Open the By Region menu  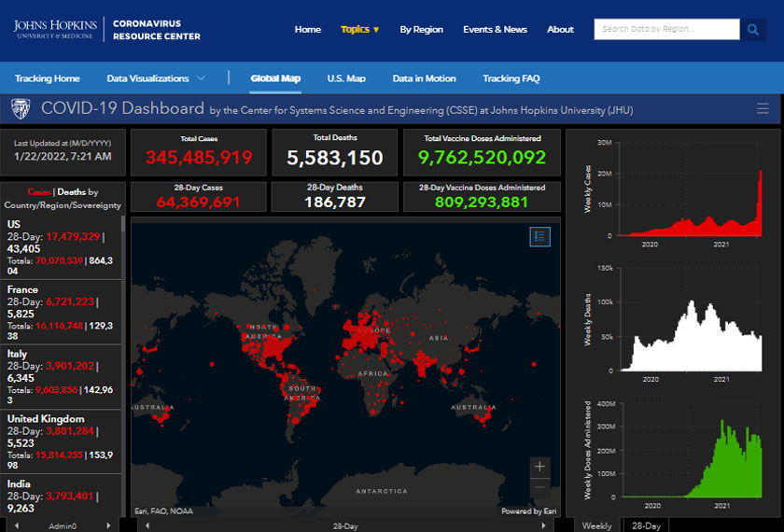pyautogui.click(x=421, y=30)
